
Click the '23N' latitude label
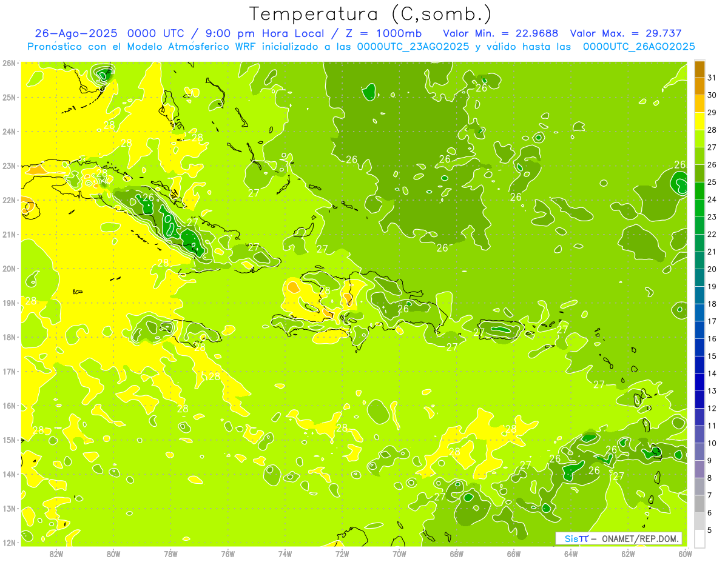click(9, 166)
